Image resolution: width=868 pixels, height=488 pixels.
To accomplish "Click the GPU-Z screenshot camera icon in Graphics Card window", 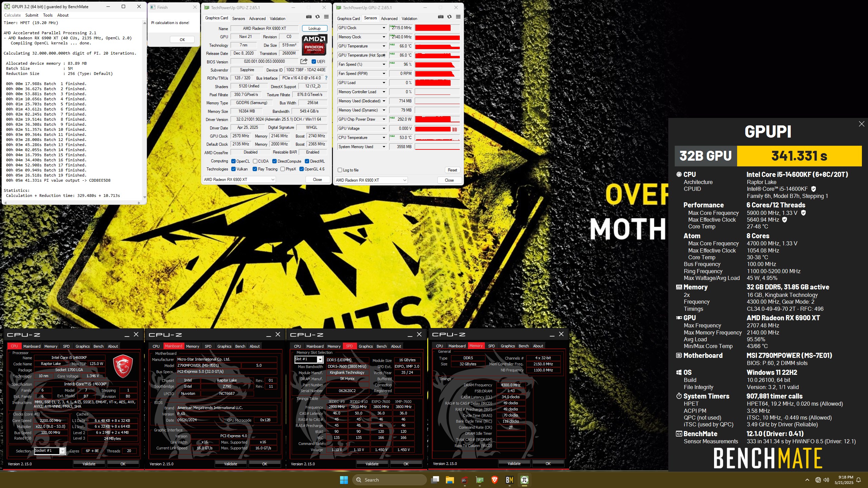I will 309,17.
